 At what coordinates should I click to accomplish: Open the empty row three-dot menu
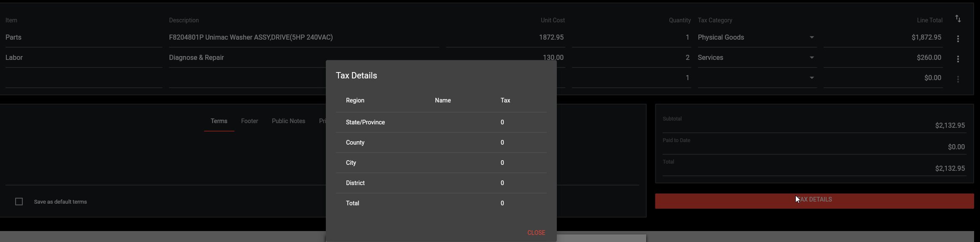(x=958, y=79)
